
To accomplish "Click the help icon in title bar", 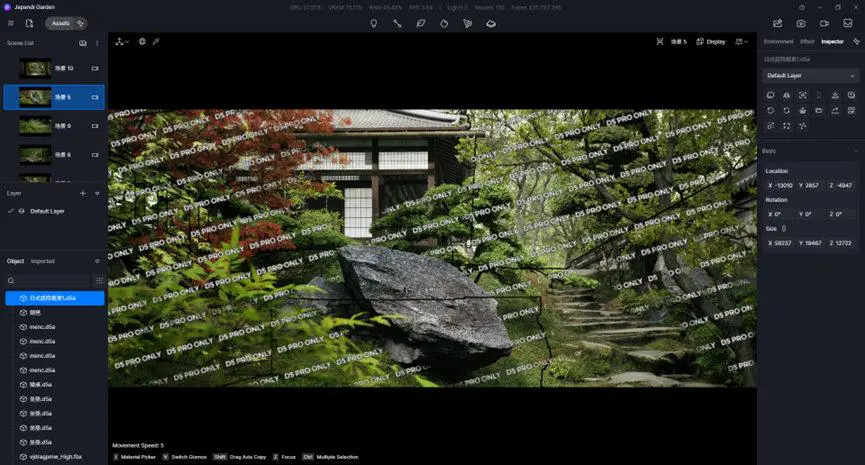I will [802, 7].
